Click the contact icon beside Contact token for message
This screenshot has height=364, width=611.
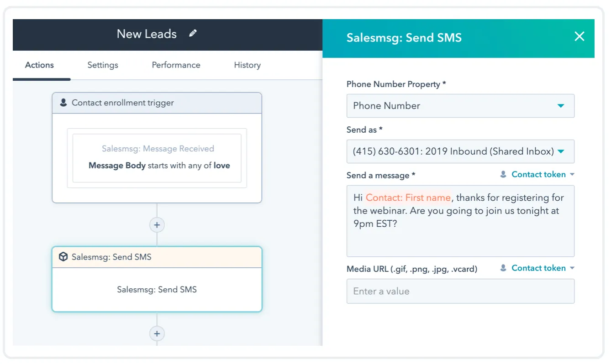click(x=503, y=174)
